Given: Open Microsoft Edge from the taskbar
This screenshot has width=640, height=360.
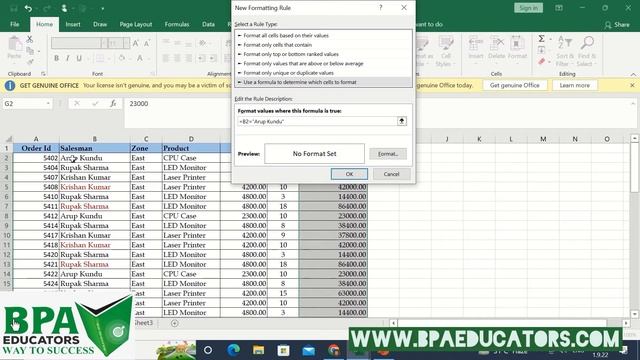Looking at the screenshot, I should pos(233,350).
